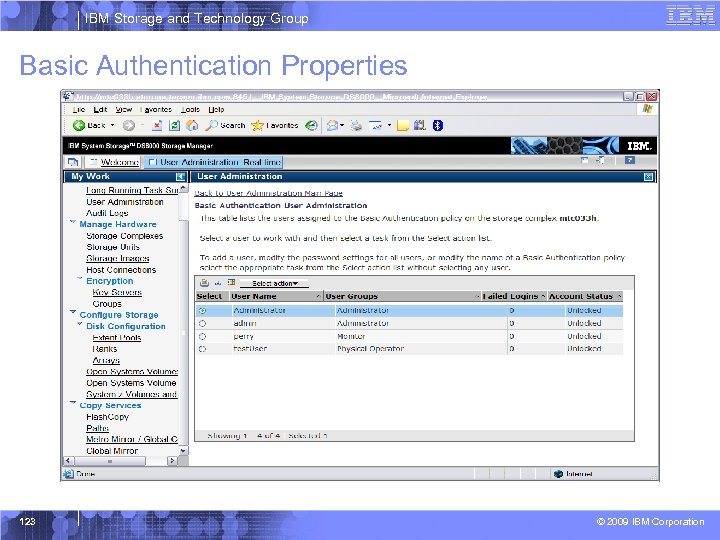Click the second table toolbar icon
The image size is (720, 540).
(218, 283)
